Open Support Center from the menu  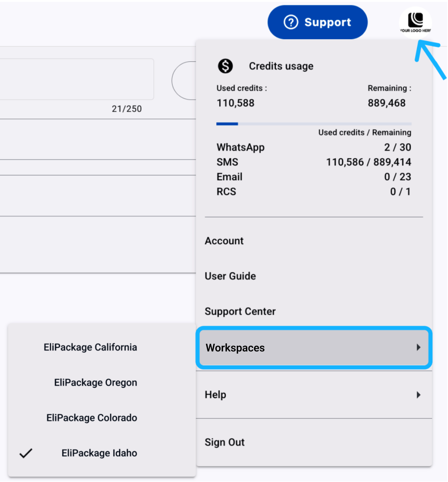(314, 312)
